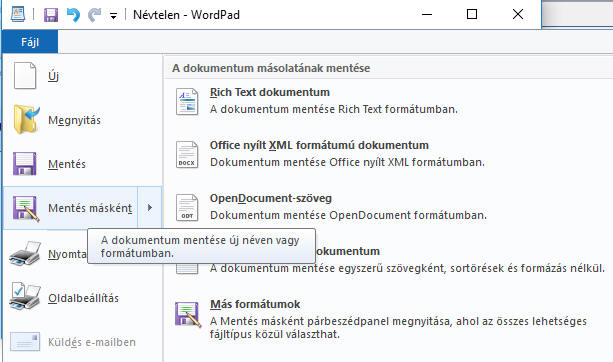Click the Rich Text dokumentum icon
Image resolution: width=613 pixels, height=362 pixels.
pos(187,101)
